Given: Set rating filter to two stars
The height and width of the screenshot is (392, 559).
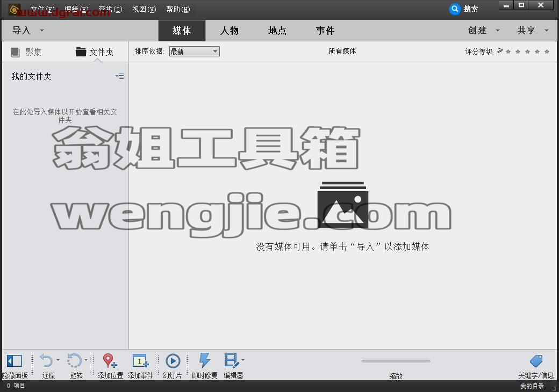Looking at the screenshot, I should 518,52.
